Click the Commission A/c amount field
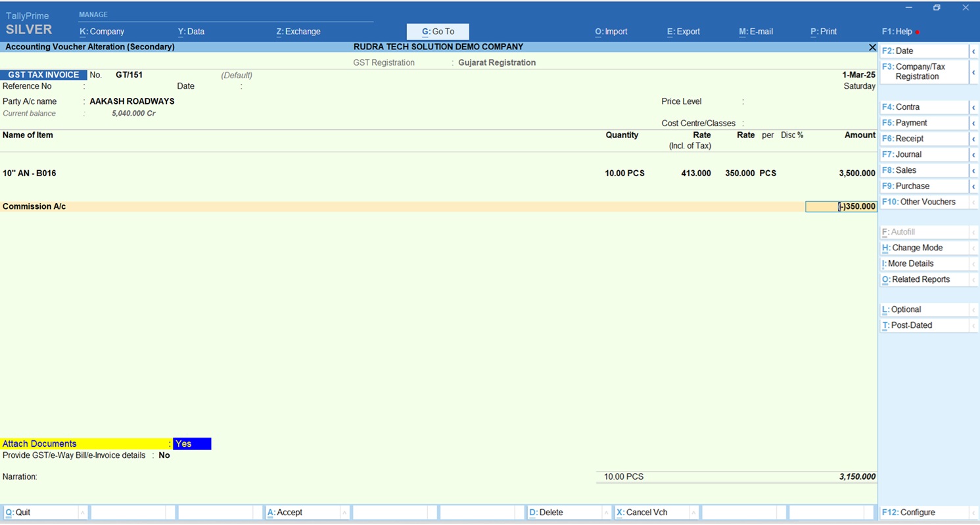Viewport: 980px width, 525px height. pyautogui.click(x=841, y=206)
